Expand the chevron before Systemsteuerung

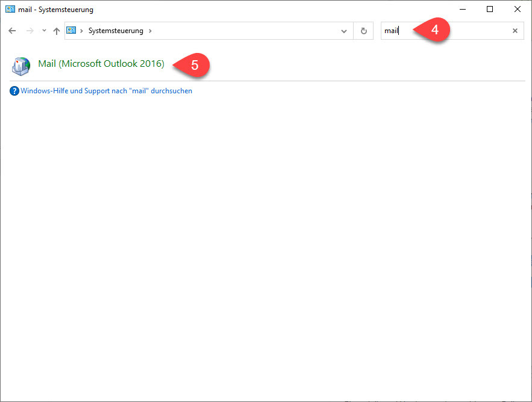(81, 31)
